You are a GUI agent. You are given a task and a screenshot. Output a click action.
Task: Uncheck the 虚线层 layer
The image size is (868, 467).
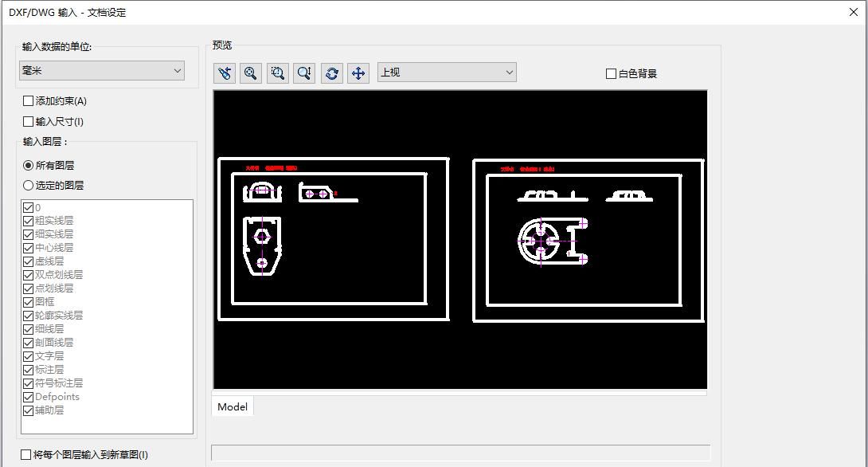(28, 261)
